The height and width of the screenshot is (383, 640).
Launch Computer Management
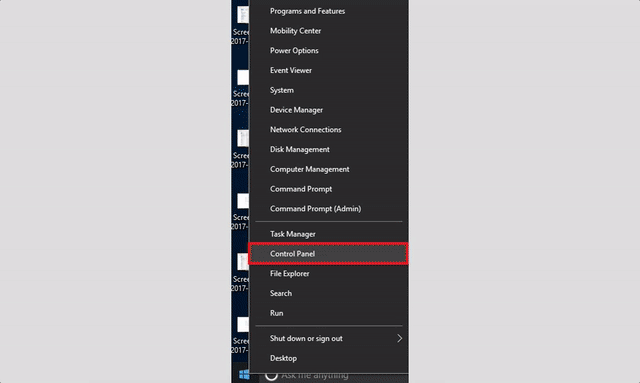click(x=328, y=169)
